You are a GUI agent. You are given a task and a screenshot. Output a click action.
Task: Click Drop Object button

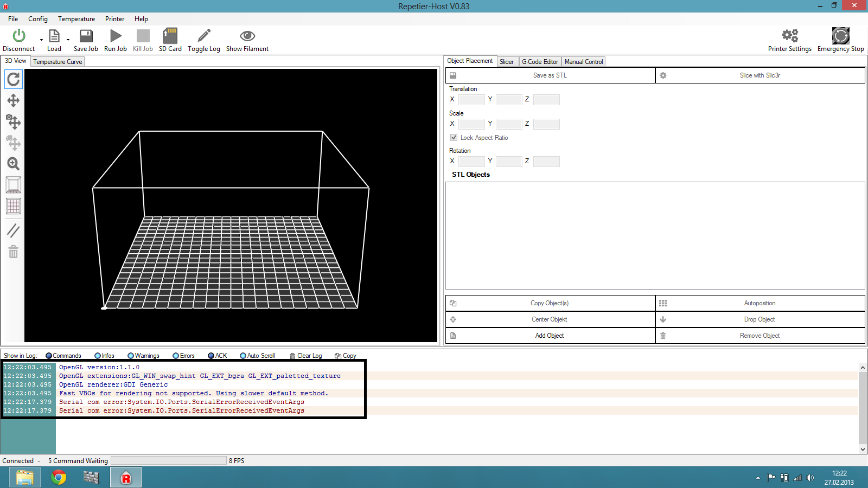pyautogui.click(x=760, y=319)
